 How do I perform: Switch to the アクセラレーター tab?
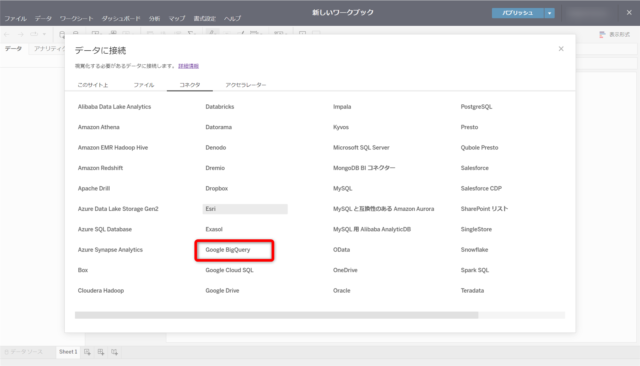246,85
